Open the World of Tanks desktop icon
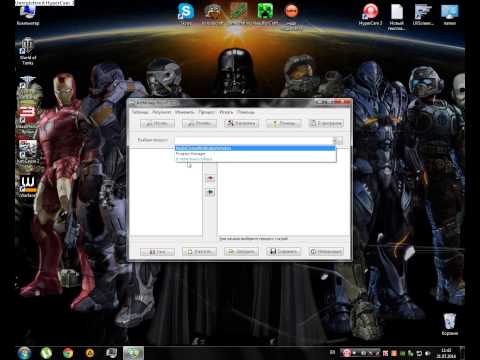 (x=27, y=52)
